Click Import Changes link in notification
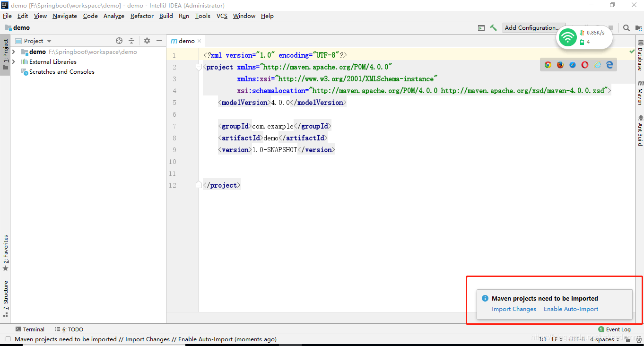Viewport: 644px width, 346px height. (514, 309)
